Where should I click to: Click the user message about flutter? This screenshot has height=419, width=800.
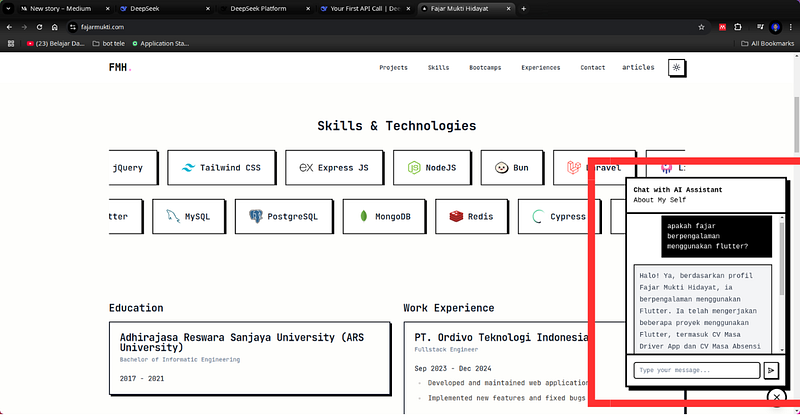point(716,236)
